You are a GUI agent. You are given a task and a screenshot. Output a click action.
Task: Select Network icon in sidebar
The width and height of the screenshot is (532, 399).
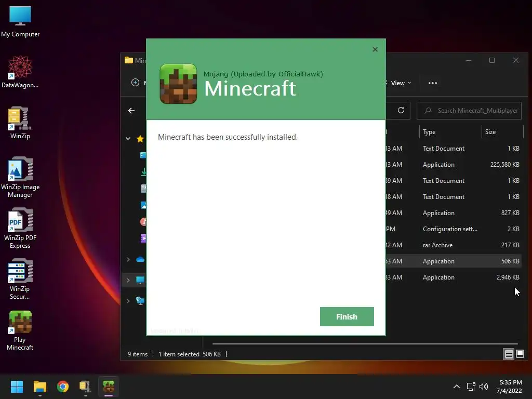[x=140, y=301]
